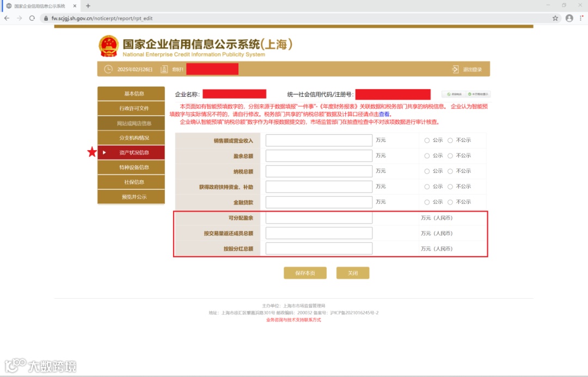Reload the page with the refresh icon
Screen dimensions: 588x377
tap(32, 18)
